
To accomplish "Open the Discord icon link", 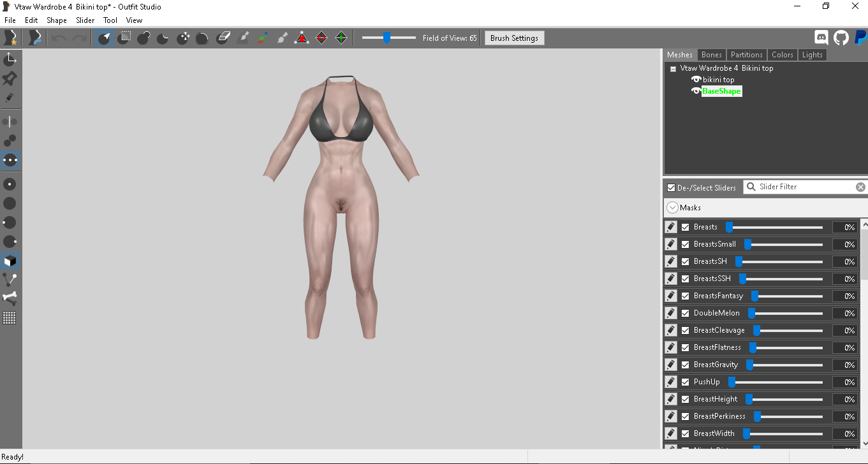I will (x=821, y=38).
